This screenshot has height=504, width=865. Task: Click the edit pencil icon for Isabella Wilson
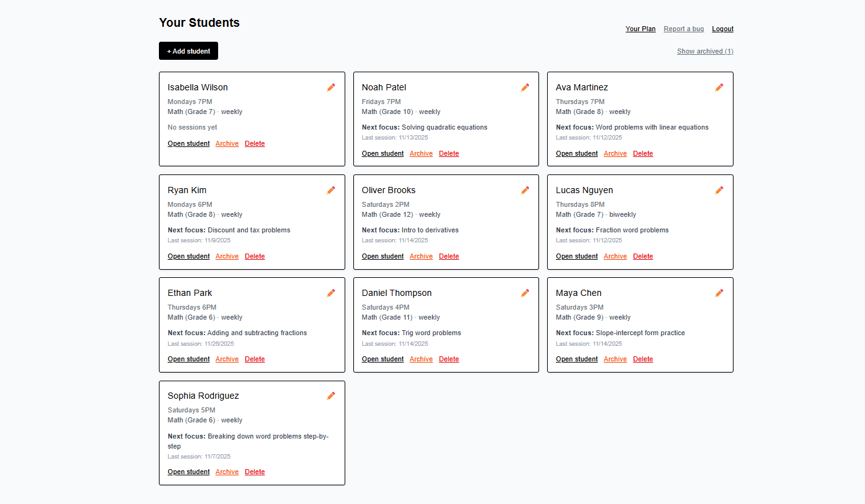click(331, 87)
